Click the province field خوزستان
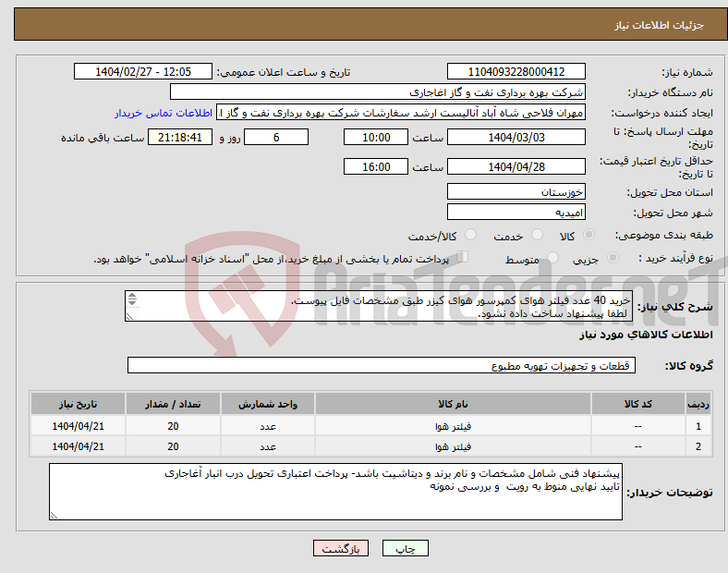 (516, 191)
